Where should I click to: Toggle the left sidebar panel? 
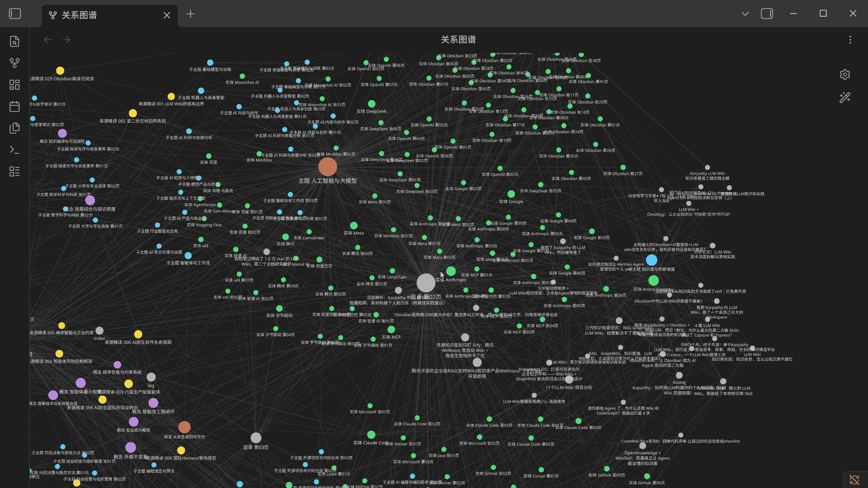(15, 14)
